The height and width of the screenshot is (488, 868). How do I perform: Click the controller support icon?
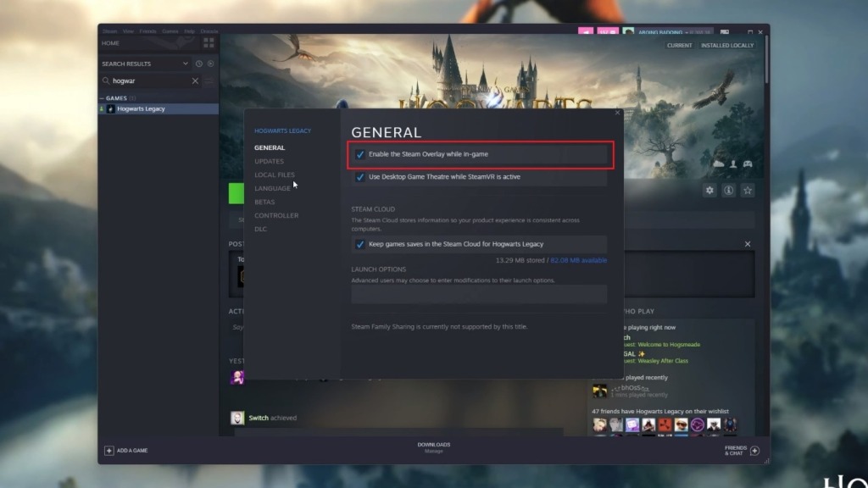pyautogui.click(x=748, y=164)
